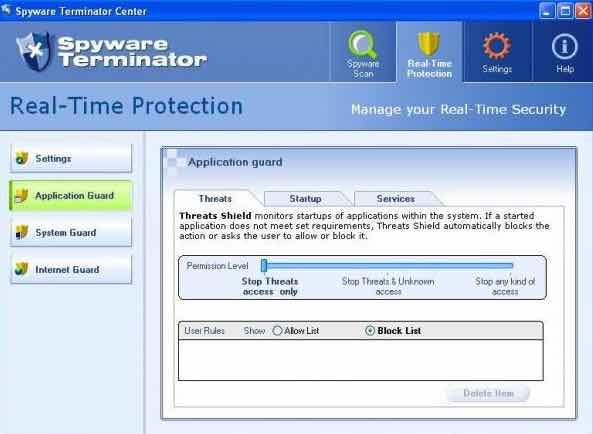
Task: Open the Spyware Scan magnifier icon
Action: [x=363, y=45]
